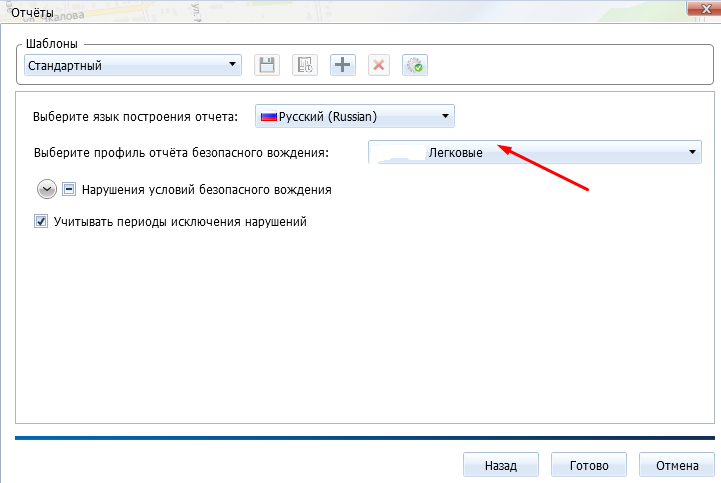Click the save template as icon
Viewport: 721px width, 483px height.
304,66
